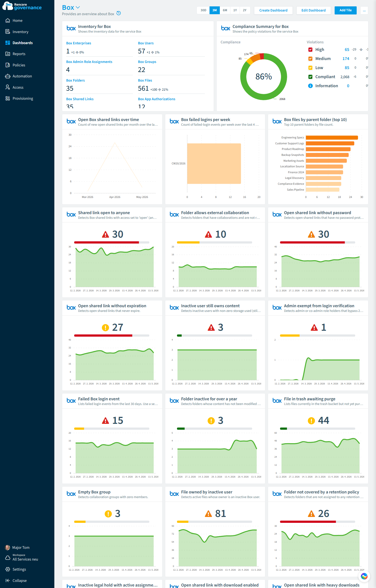
Task: Open the Box Shared Links link
Action: [x=80, y=99]
